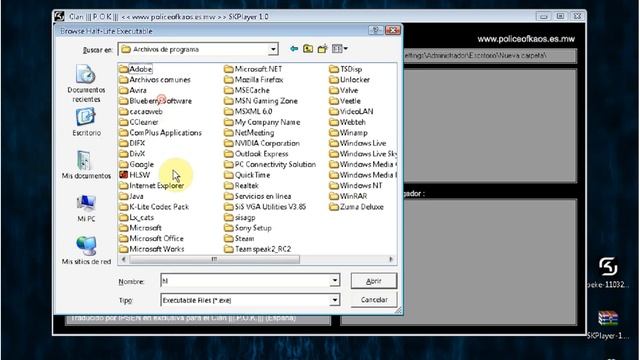Click the file list horizontal scrollbar thumb
This screenshot has width=640, height=360.
(214, 259)
